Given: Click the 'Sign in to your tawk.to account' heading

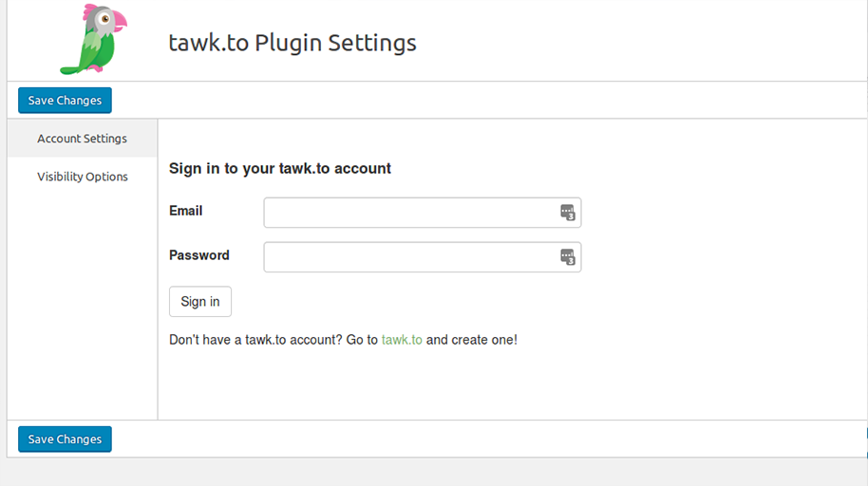Looking at the screenshot, I should point(279,169).
